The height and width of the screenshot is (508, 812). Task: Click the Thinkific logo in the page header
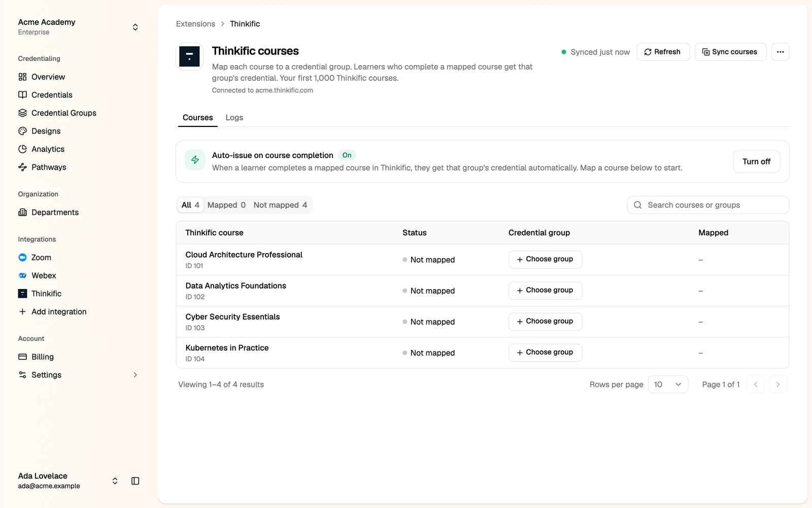(189, 56)
